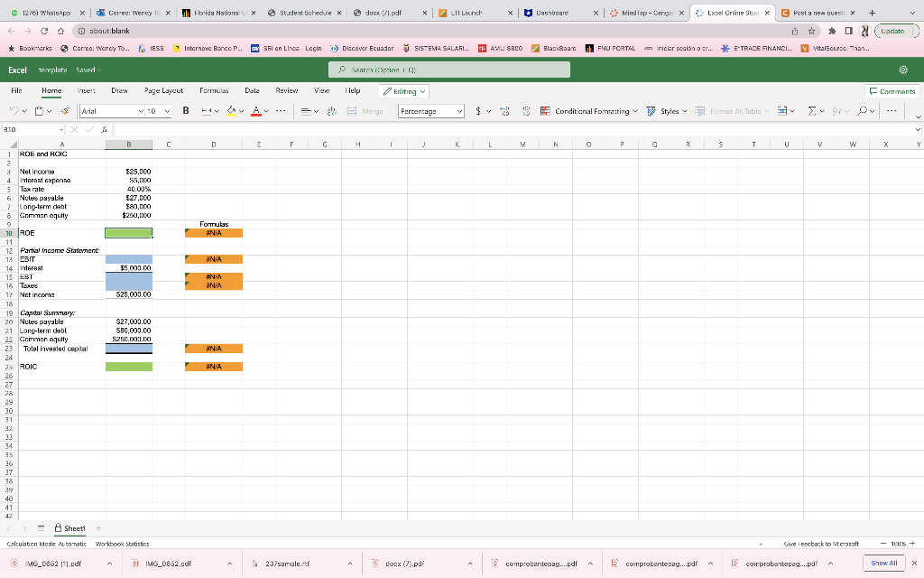This screenshot has width=924, height=578.
Task: Open more font options ellipsis
Action: point(281,111)
